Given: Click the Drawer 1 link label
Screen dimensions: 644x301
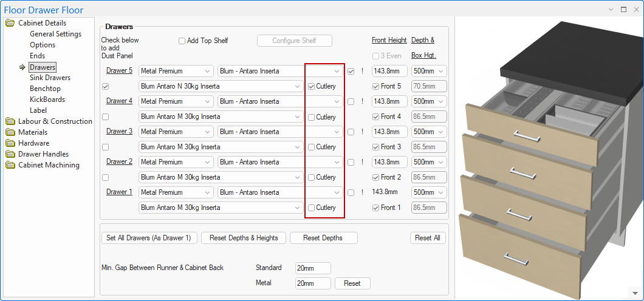Looking at the screenshot, I should click(x=119, y=192).
